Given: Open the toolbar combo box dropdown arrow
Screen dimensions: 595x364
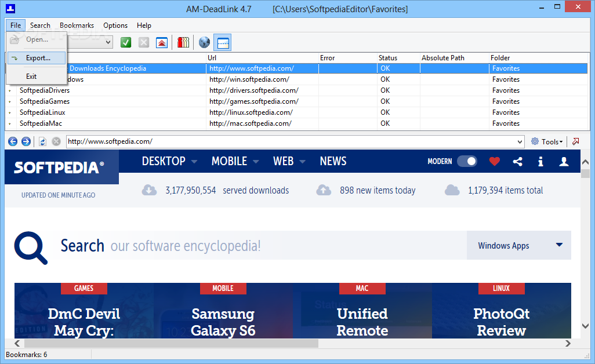Looking at the screenshot, I should click(x=108, y=42).
